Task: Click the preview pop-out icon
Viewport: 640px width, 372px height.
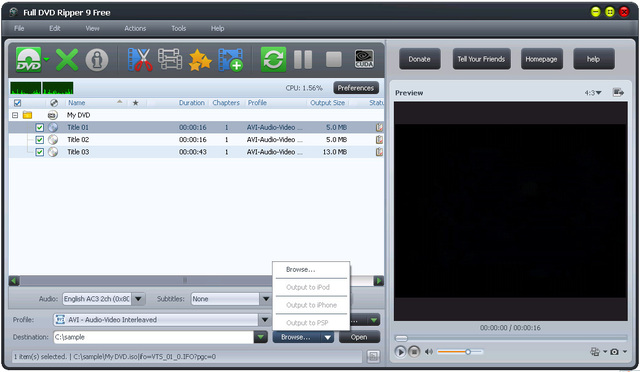Action: point(618,93)
